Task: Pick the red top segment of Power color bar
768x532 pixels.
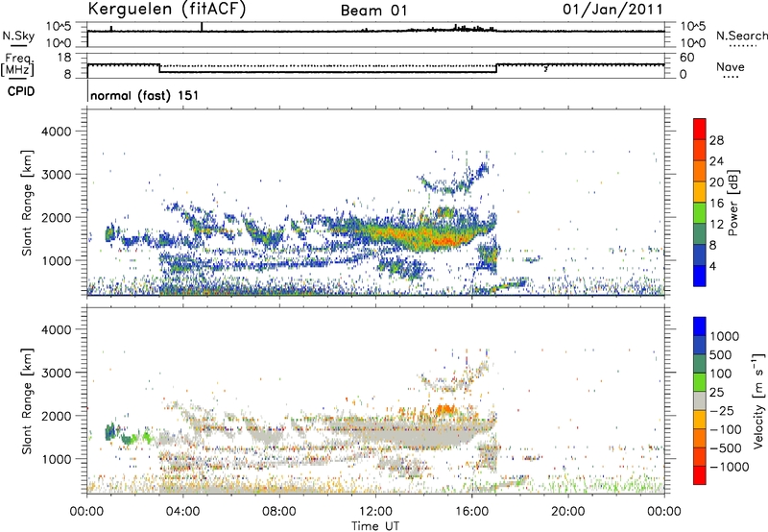Action: (700, 130)
